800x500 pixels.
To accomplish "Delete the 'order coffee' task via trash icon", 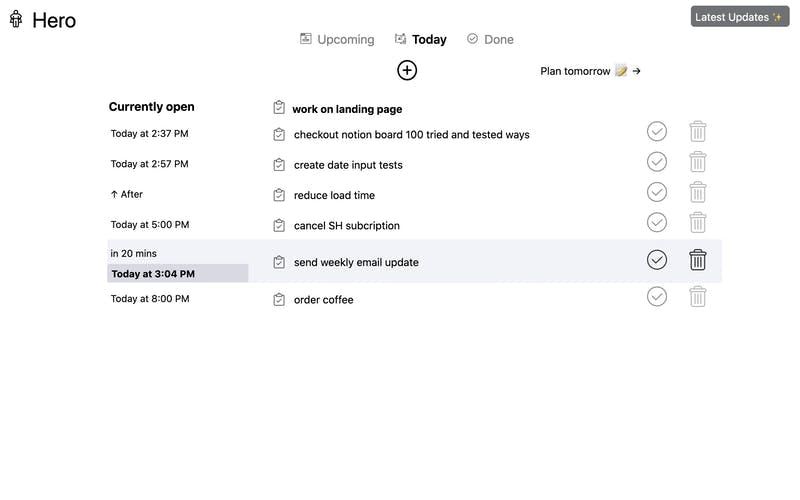I will click(698, 297).
